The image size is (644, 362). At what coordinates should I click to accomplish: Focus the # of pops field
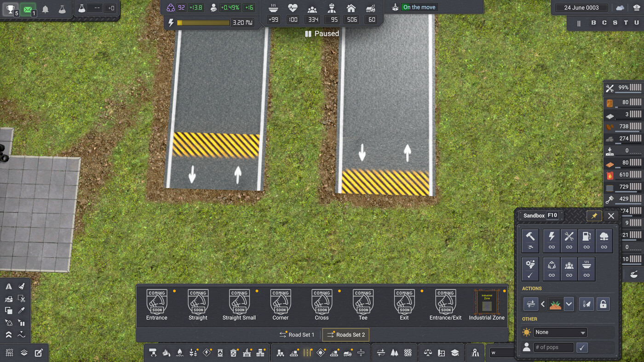tap(553, 347)
